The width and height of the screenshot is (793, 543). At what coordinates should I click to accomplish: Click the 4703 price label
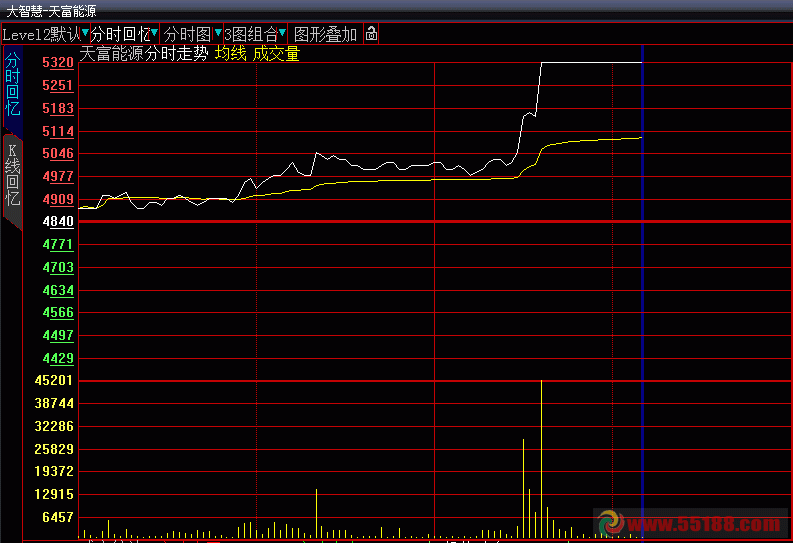pyautogui.click(x=58, y=267)
